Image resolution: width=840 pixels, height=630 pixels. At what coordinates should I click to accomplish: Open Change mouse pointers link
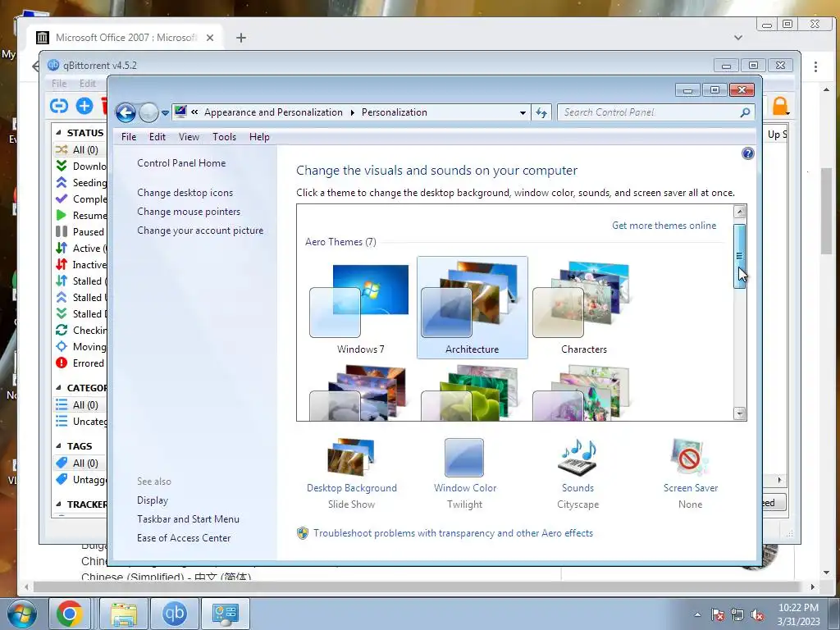(189, 211)
